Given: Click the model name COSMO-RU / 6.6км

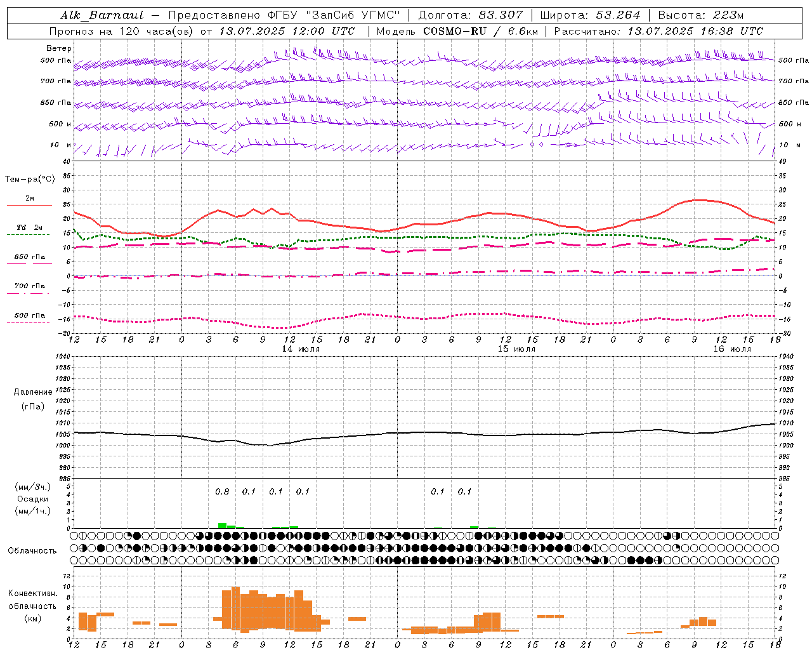Looking at the screenshot, I should (480, 31).
